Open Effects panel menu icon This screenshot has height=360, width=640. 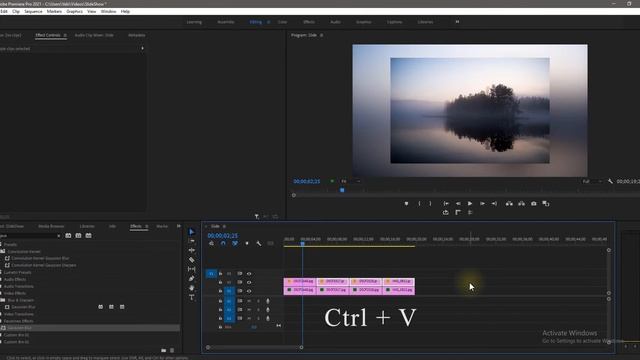147,227
